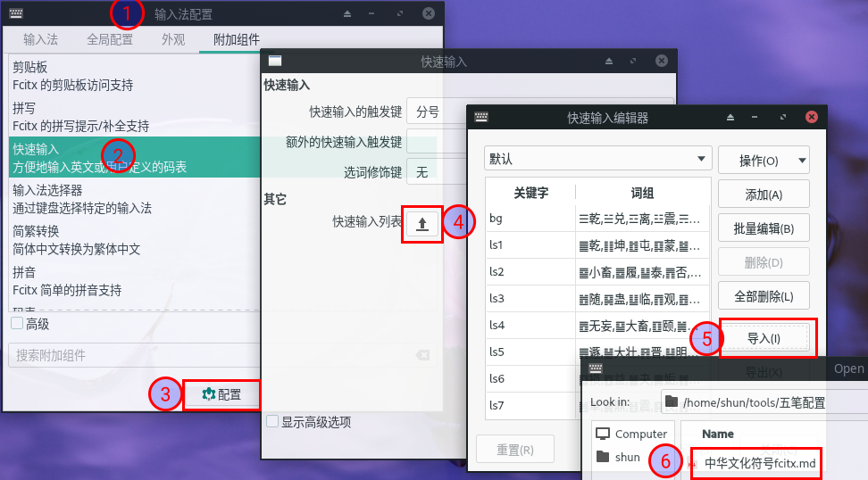
Task: Minimize the 输入法配置 window
Action: [x=371, y=13]
